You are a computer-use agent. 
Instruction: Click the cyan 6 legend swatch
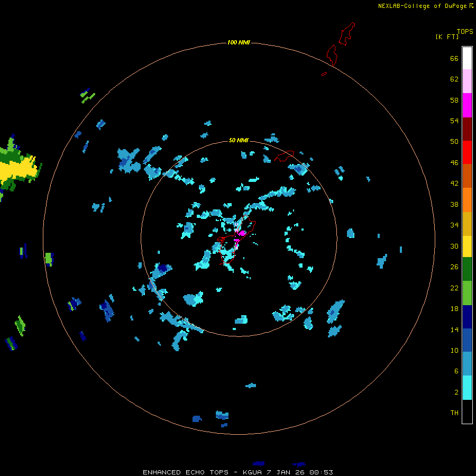[x=467, y=388]
